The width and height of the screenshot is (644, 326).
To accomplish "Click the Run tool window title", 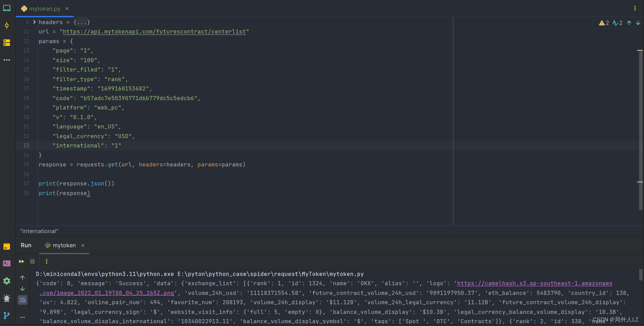I will [x=26, y=245].
